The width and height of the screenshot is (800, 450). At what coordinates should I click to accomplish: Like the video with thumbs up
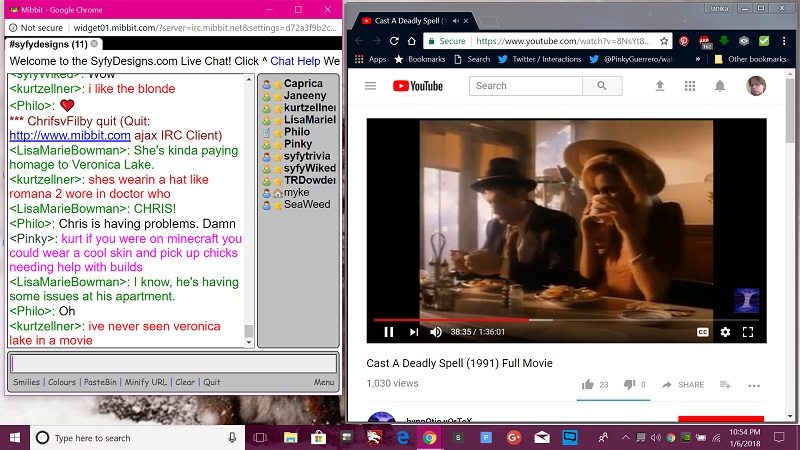(x=588, y=385)
